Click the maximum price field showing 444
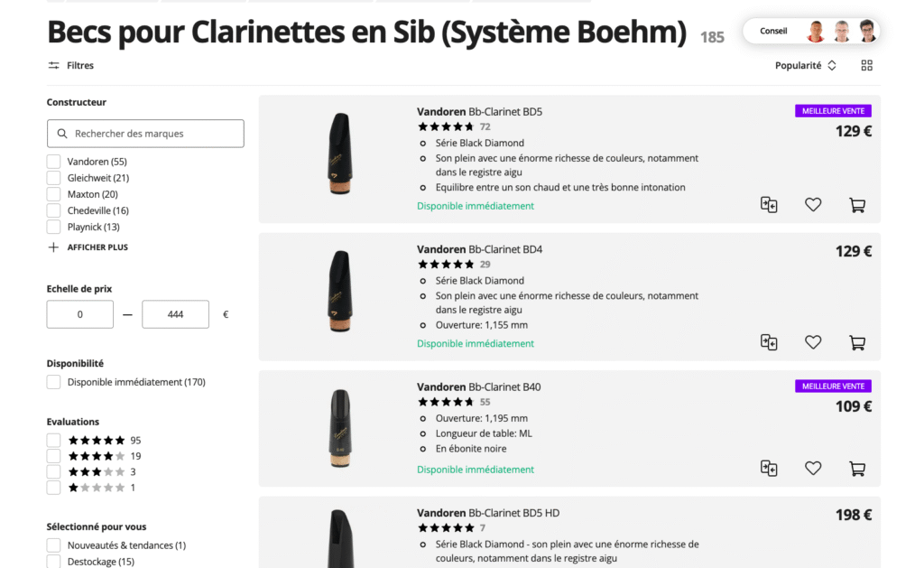This screenshot has width=924, height=568. tap(175, 313)
